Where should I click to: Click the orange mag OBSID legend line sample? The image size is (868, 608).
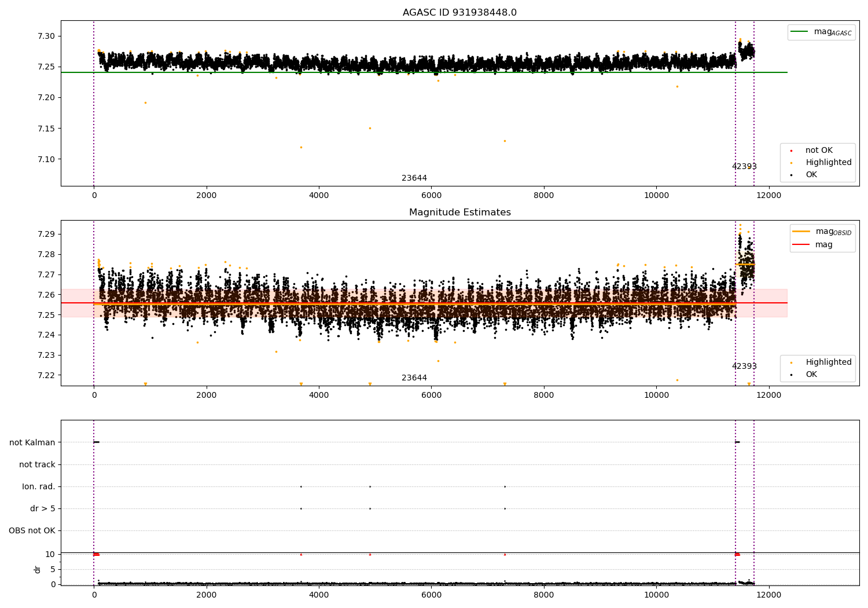coord(801,232)
